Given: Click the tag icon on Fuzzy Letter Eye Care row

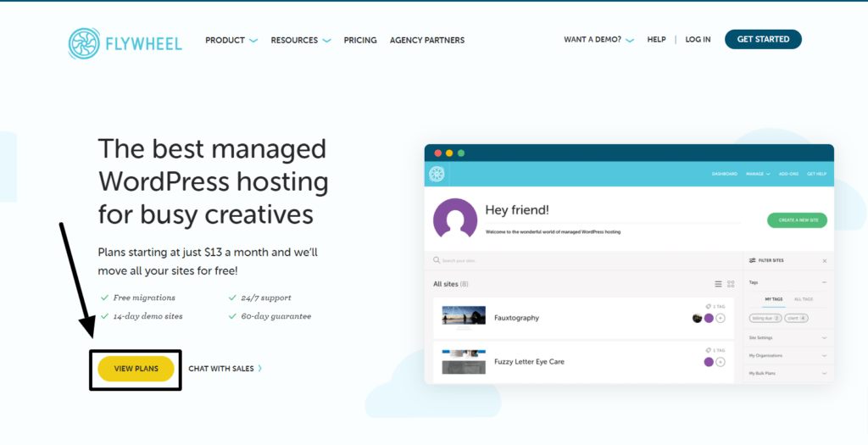Looking at the screenshot, I should [708, 350].
